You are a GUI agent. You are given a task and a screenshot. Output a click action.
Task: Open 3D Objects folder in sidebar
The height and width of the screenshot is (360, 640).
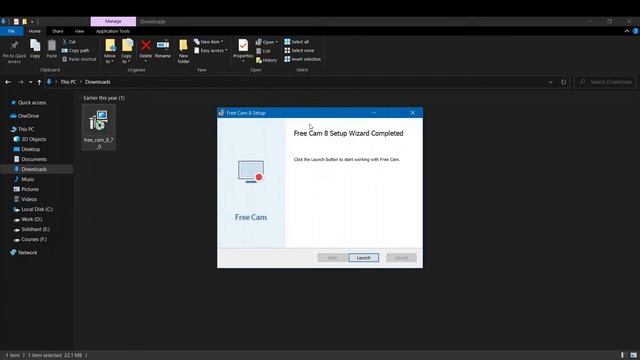click(x=30, y=139)
